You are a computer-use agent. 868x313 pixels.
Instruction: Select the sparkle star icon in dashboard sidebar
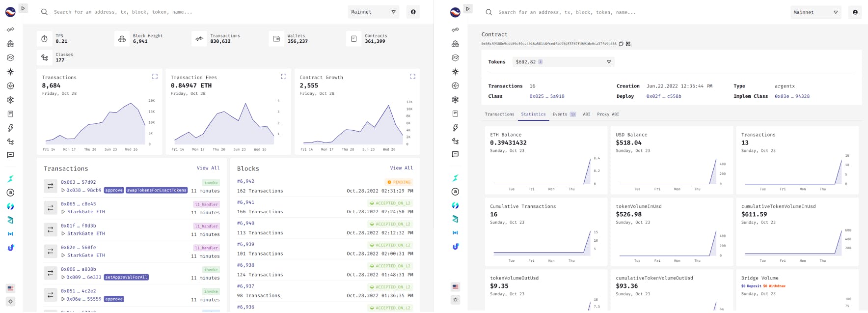(x=10, y=72)
